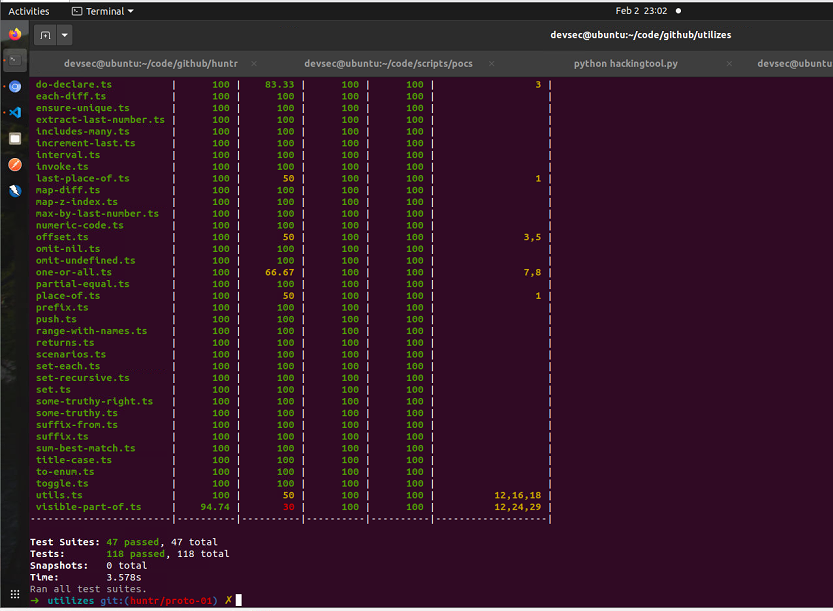Open the blue bird dock app
The height and width of the screenshot is (611, 833).
click(x=15, y=191)
